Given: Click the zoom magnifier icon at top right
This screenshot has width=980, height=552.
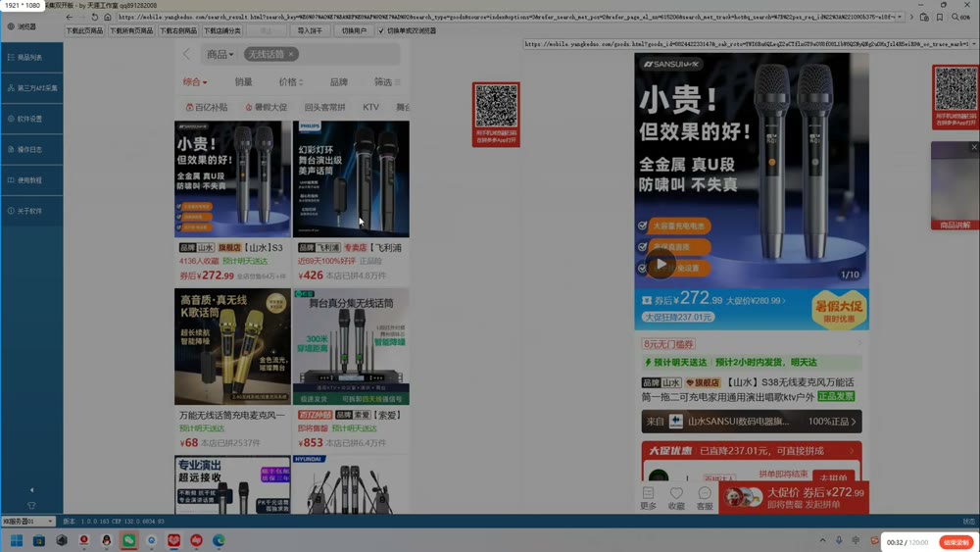Looking at the screenshot, I should pos(955,17).
